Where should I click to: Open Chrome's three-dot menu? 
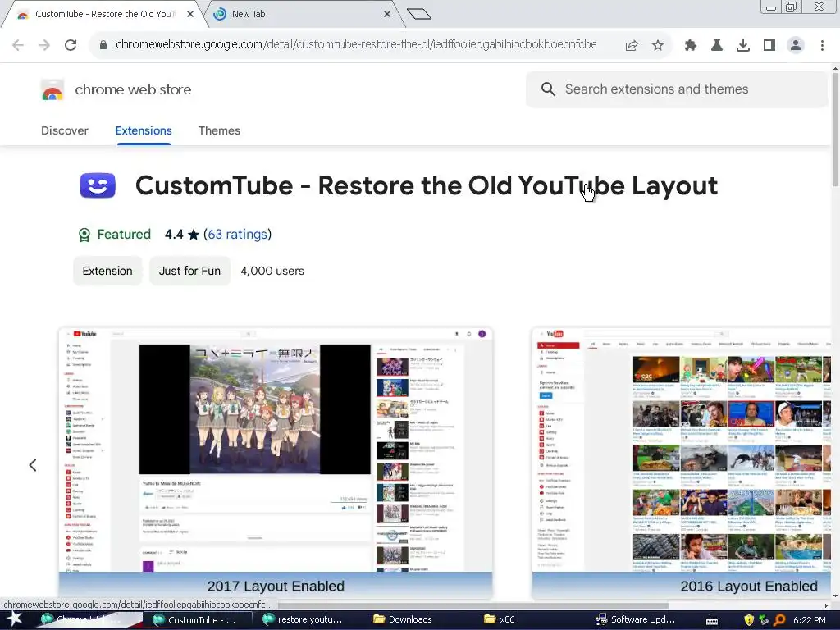(822, 46)
